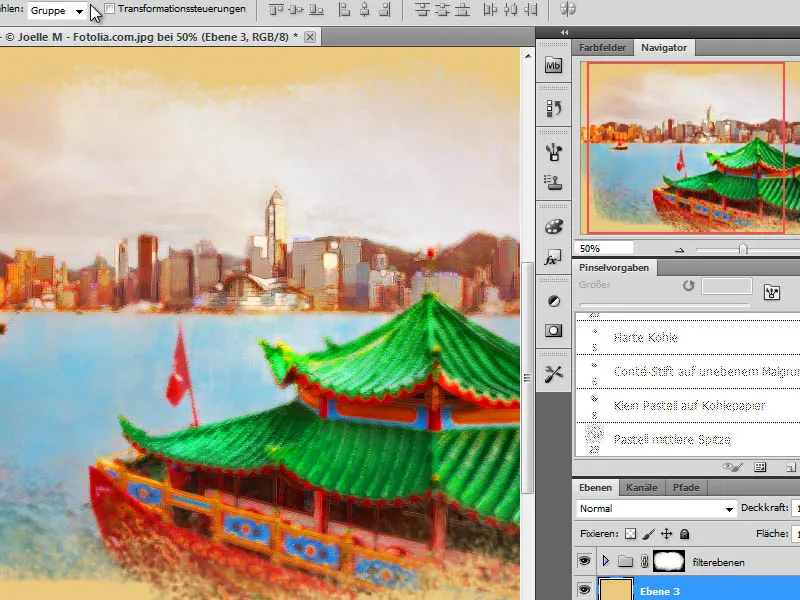Viewport: 800px width, 600px height.
Task: Open the Clone Source panel icon
Action: click(x=554, y=182)
